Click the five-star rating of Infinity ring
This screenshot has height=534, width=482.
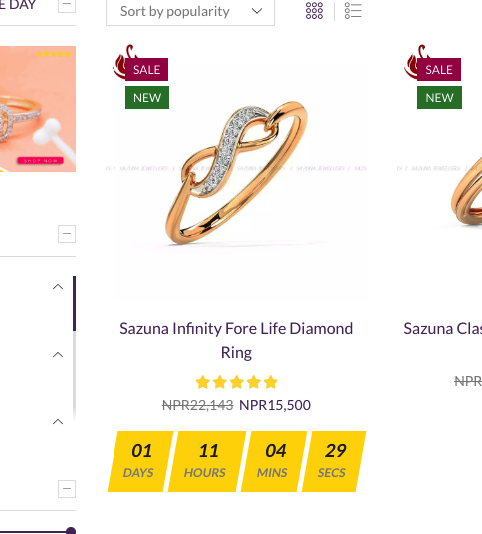pyautogui.click(x=236, y=382)
